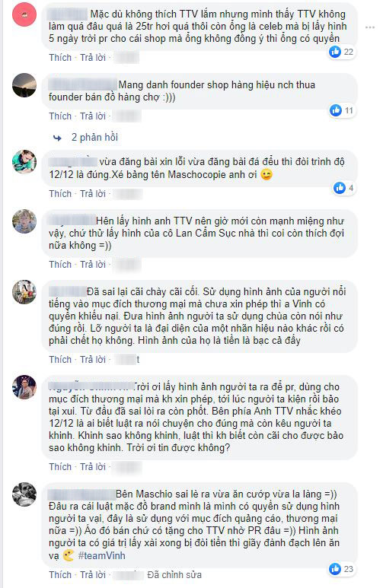Open the three-dots options on the first comment
383x588 pixels.
pyautogui.click(x=370, y=27)
